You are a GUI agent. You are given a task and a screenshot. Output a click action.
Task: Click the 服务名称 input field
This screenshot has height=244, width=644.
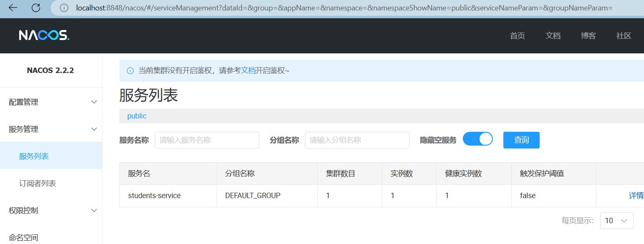(x=207, y=140)
